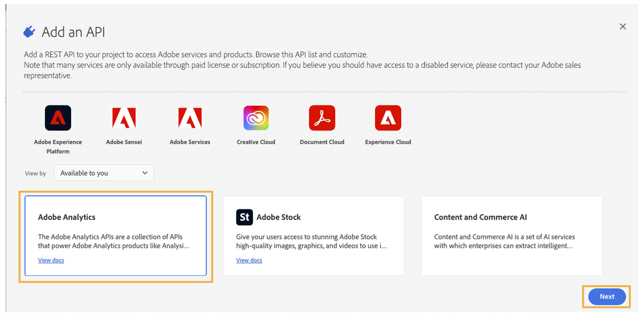Select the Adobe Experience Platform icon
The height and width of the screenshot is (315, 644).
pos(58,118)
